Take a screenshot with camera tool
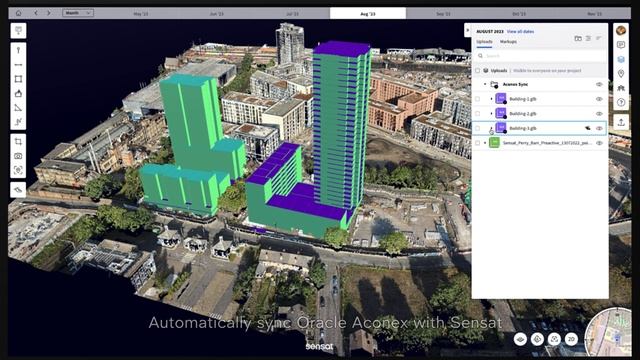The image size is (640, 360). (18, 156)
